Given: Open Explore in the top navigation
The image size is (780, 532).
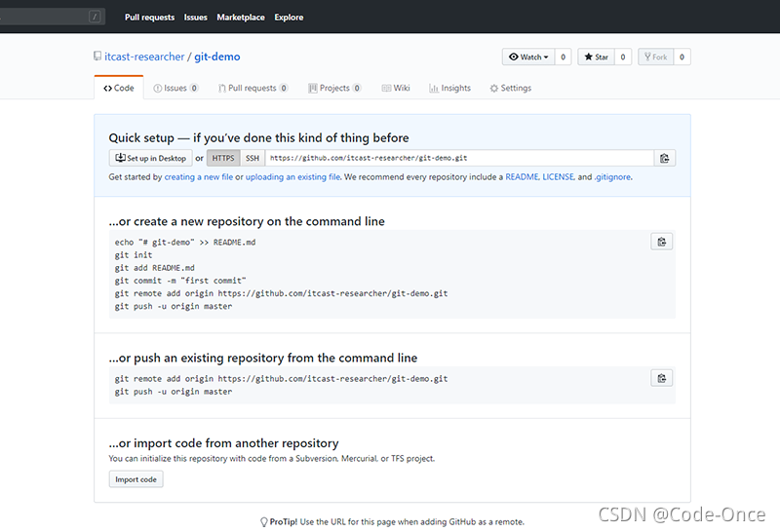Looking at the screenshot, I should point(289,18).
